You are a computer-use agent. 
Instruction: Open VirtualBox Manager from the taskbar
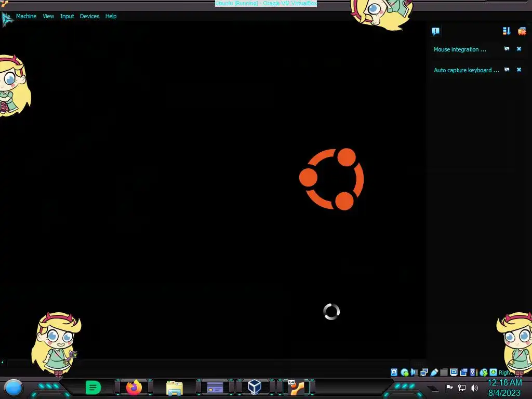[x=255, y=388]
